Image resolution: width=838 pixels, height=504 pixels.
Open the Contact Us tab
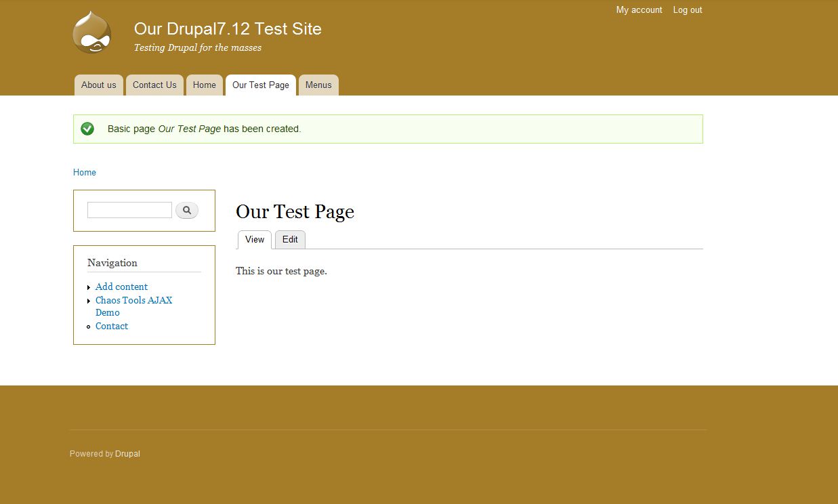[154, 85]
